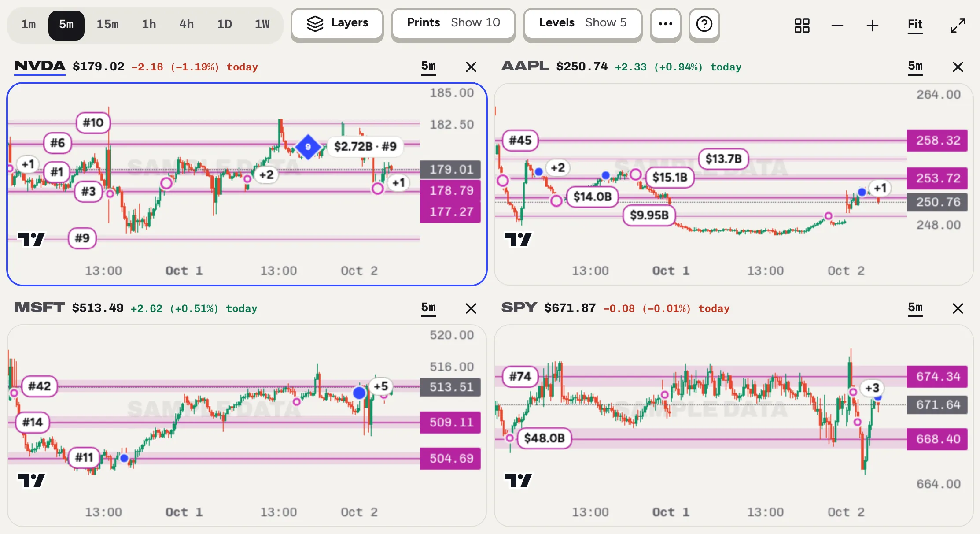980x534 pixels.
Task: Click the #45 level label on AAPL
Action: pos(520,141)
